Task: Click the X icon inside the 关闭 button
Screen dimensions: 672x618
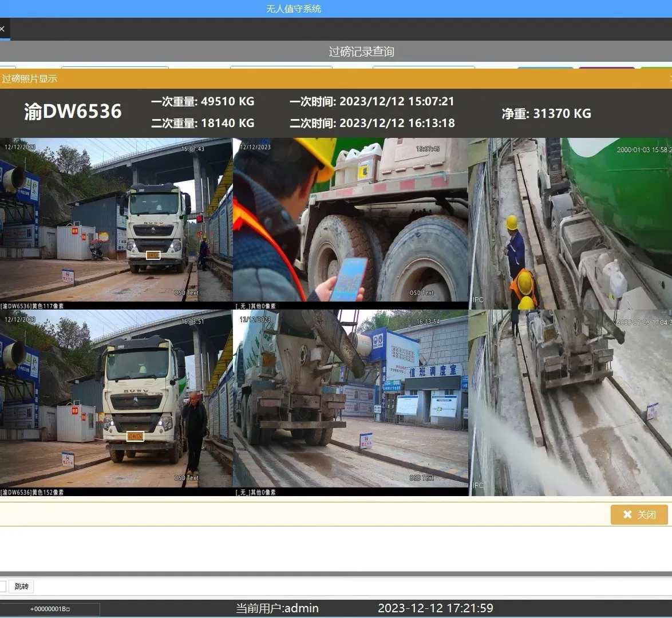Action: pyautogui.click(x=627, y=514)
